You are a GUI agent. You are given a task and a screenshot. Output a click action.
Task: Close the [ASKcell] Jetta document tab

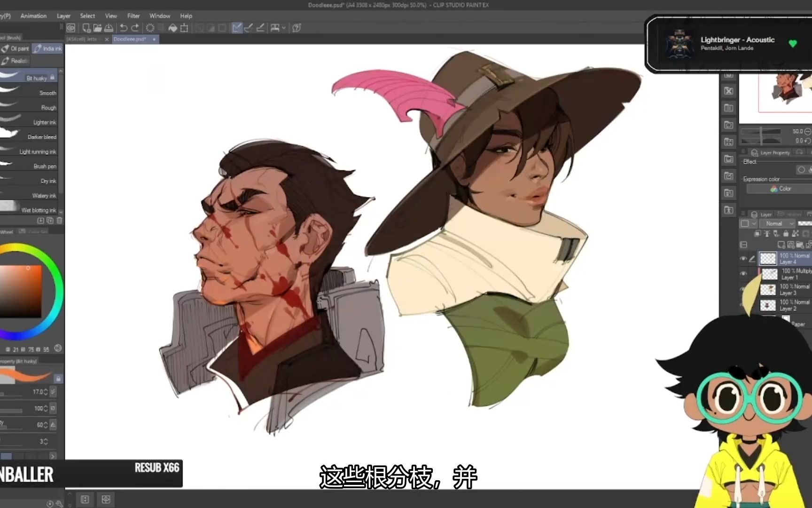tap(107, 40)
